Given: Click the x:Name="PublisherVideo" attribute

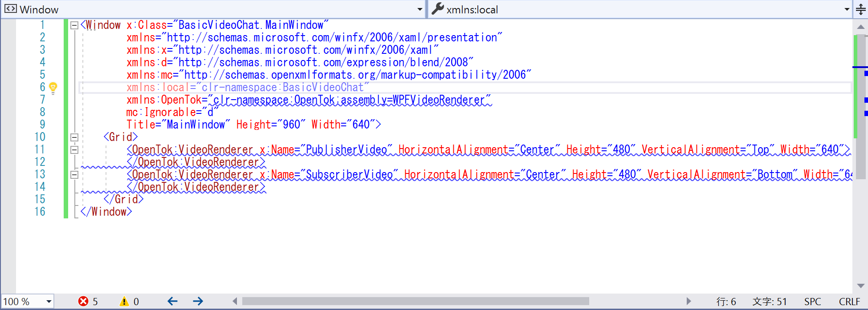Looking at the screenshot, I should [326, 150].
